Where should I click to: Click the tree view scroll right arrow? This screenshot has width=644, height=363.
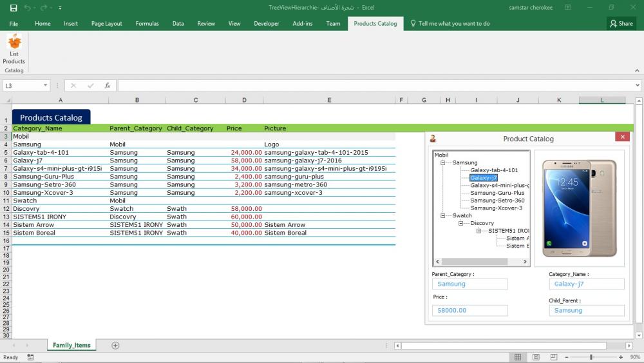coord(525,262)
